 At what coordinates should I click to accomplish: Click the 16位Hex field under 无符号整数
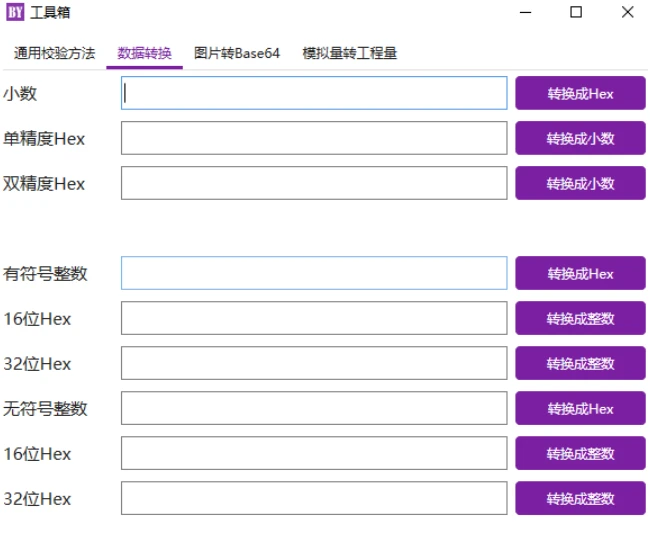(314, 453)
